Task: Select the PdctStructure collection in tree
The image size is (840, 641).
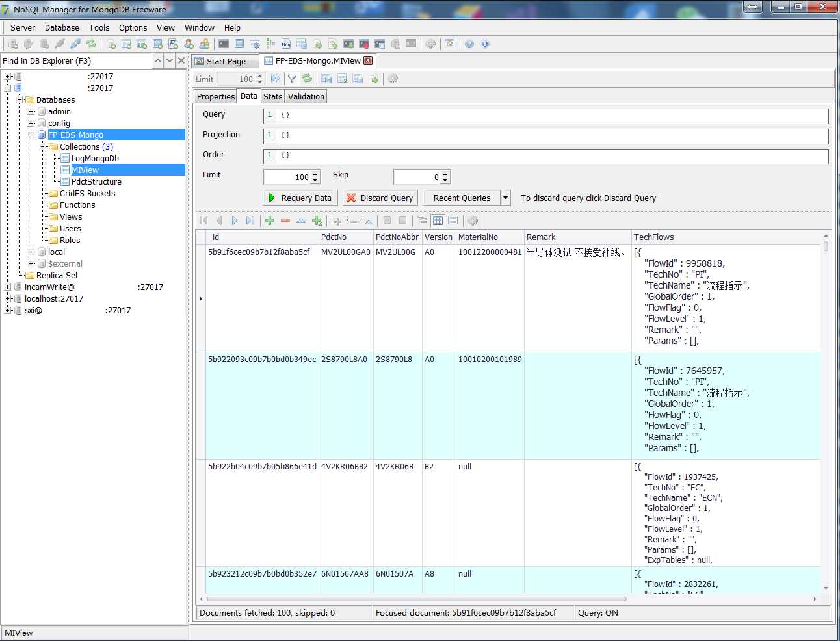Action: coord(96,181)
